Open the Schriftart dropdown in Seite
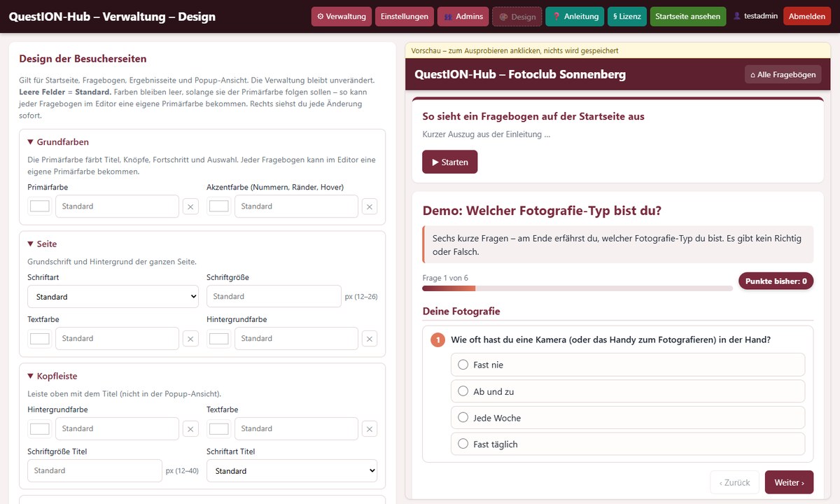 pos(113,297)
